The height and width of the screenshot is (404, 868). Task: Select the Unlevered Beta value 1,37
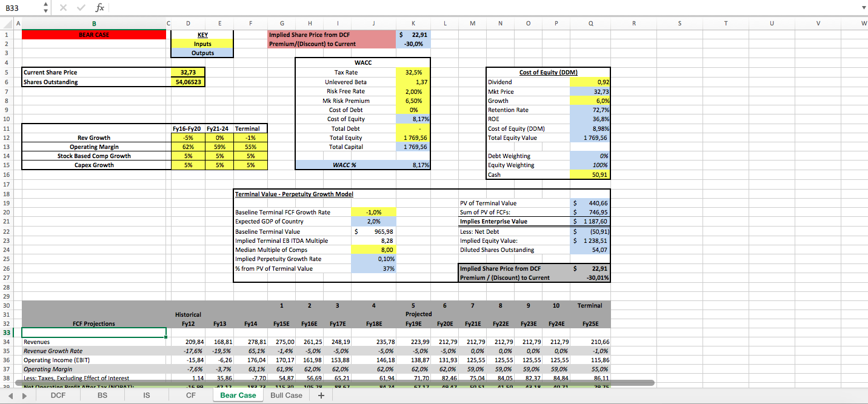click(x=413, y=82)
